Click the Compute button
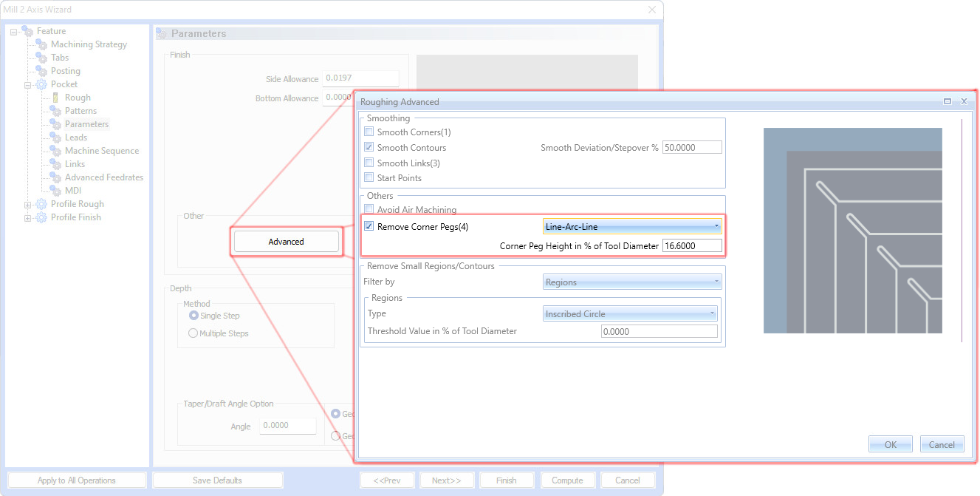This screenshot has width=980, height=496. pyautogui.click(x=567, y=480)
